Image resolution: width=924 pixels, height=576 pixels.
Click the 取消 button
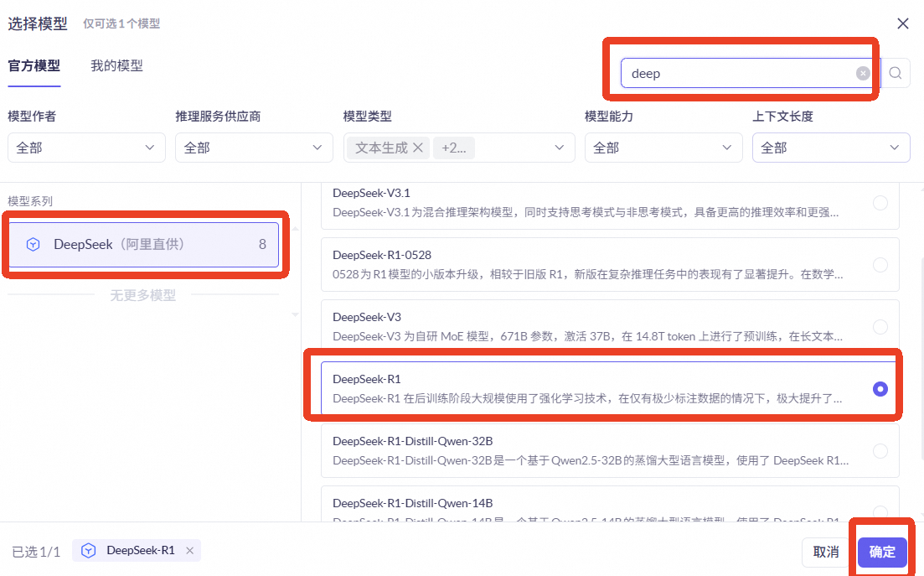pyautogui.click(x=826, y=552)
